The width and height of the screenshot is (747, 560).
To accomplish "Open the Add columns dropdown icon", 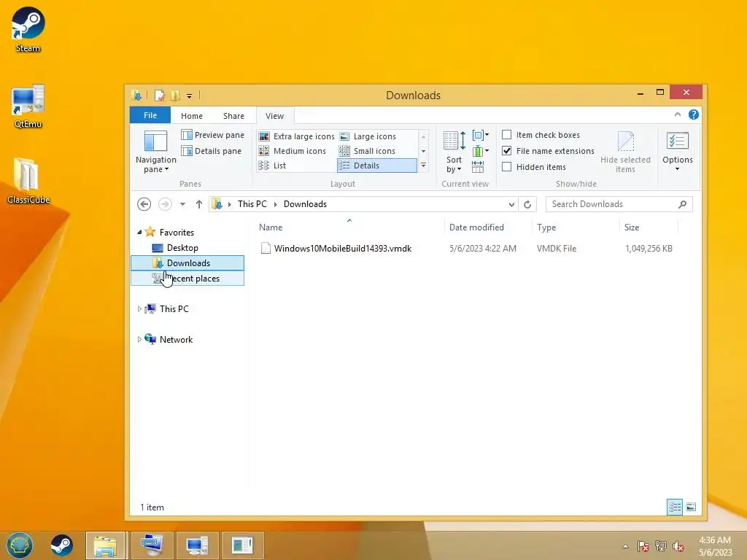I will tap(480, 152).
